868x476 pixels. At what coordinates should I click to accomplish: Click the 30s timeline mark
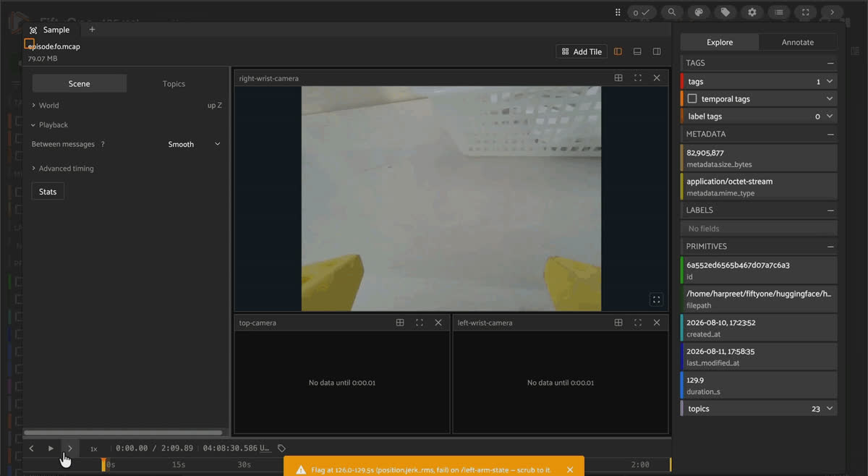(x=244, y=465)
